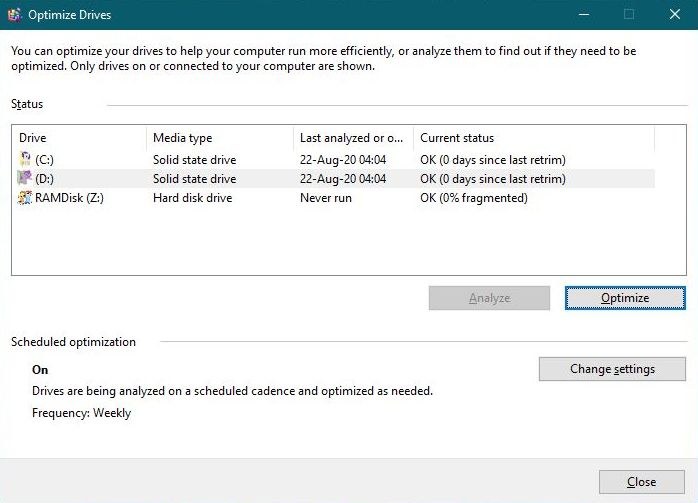
Task: Click the Never run analysis cell
Action: (326, 198)
